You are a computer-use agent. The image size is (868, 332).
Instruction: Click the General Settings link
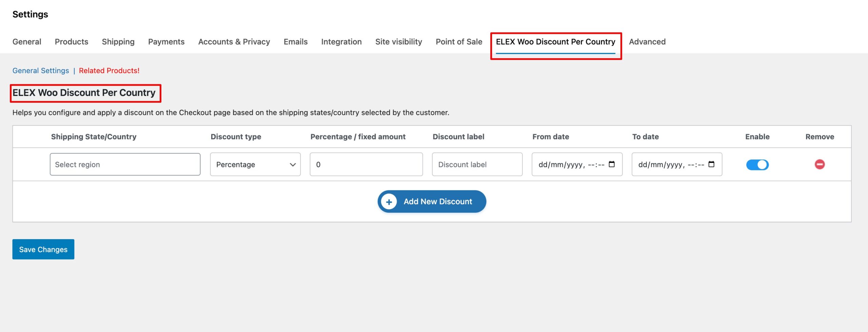[x=41, y=70]
